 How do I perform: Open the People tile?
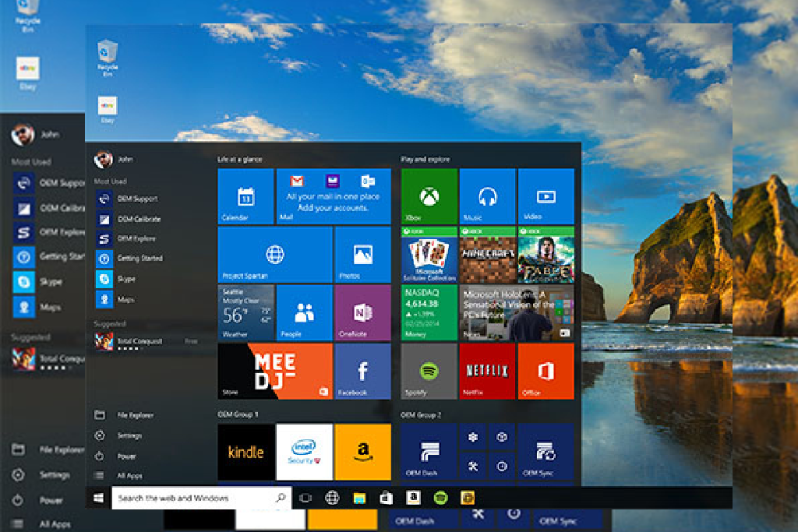coord(305,313)
